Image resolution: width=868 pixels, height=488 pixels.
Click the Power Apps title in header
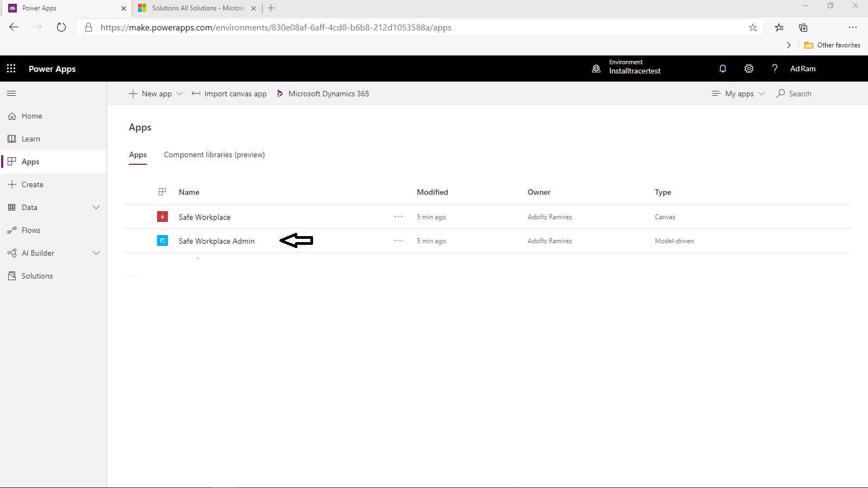52,69
